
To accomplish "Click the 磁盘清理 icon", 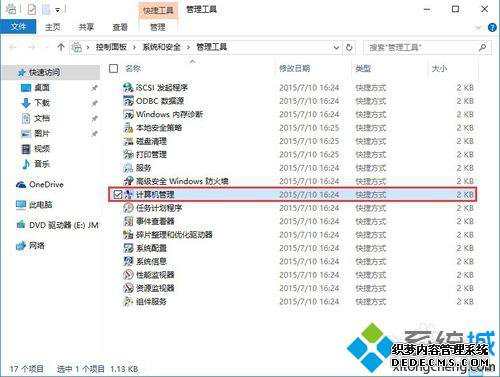I will pos(128,141).
